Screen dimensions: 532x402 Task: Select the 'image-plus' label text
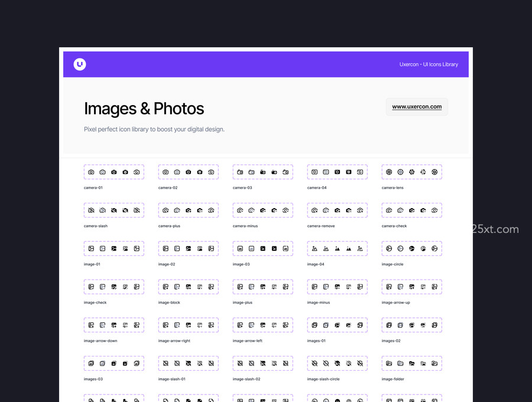click(242, 303)
